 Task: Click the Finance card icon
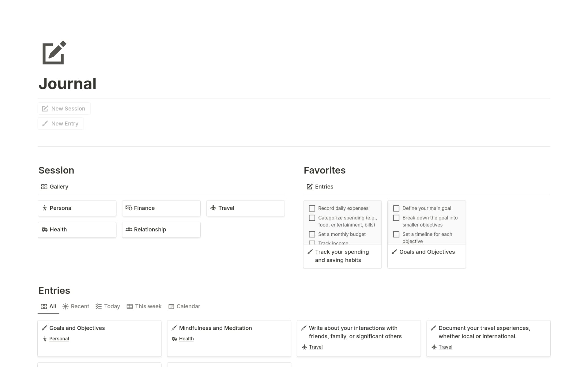129,208
